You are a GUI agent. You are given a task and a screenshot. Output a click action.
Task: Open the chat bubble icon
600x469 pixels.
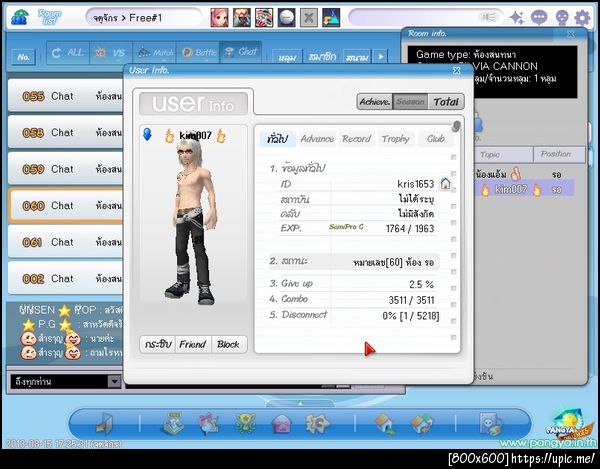click(x=539, y=18)
